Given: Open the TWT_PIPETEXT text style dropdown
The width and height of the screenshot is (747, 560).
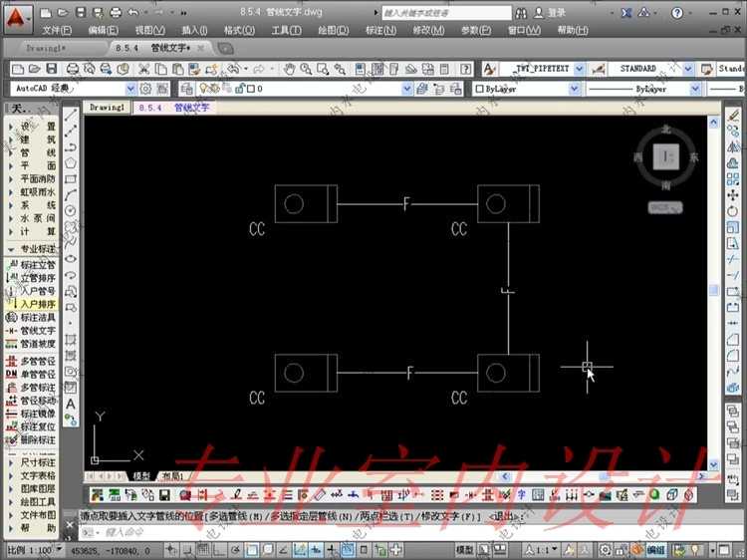Looking at the screenshot, I should (x=580, y=69).
